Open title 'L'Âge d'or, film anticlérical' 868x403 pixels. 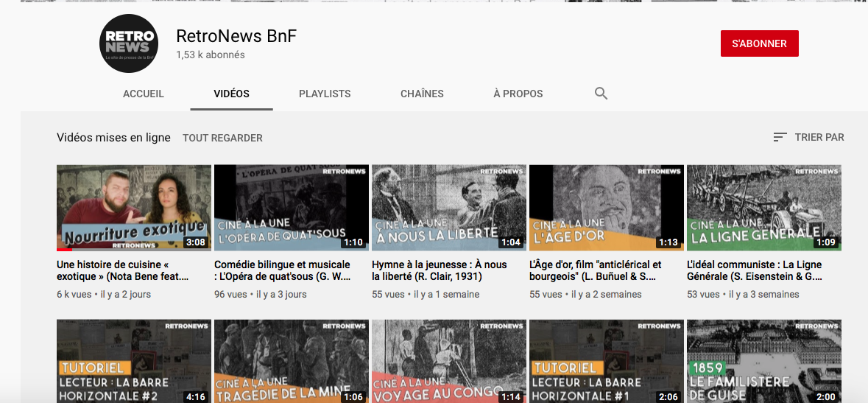596,270
